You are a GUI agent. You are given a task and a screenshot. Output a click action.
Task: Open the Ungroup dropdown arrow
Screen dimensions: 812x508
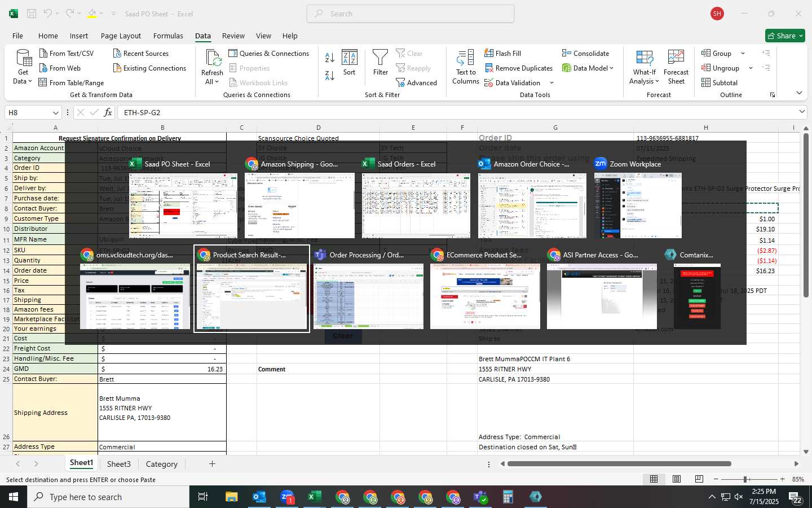click(x=751, y=68)
